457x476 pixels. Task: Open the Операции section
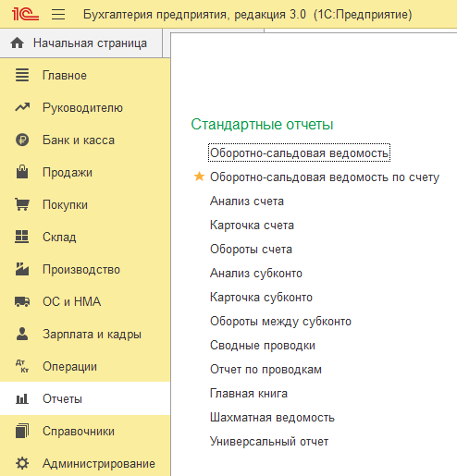point(85,366)
